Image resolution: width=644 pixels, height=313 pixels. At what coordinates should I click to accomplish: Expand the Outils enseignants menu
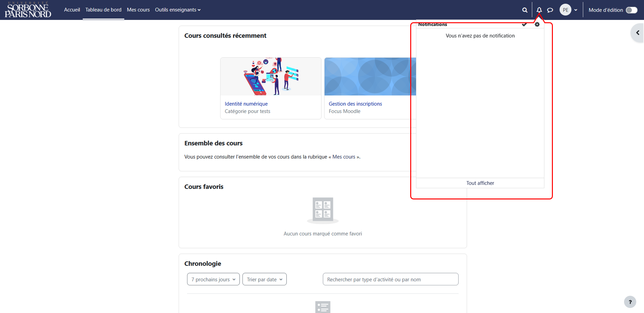tap(178, 10)
